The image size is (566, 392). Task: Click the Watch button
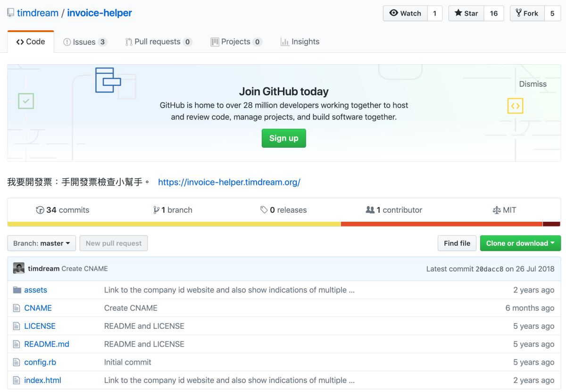405,13
